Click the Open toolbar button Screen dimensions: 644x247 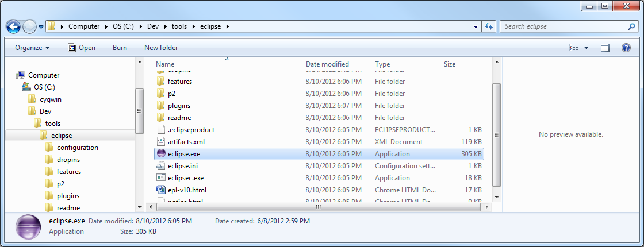click(81, 48)
